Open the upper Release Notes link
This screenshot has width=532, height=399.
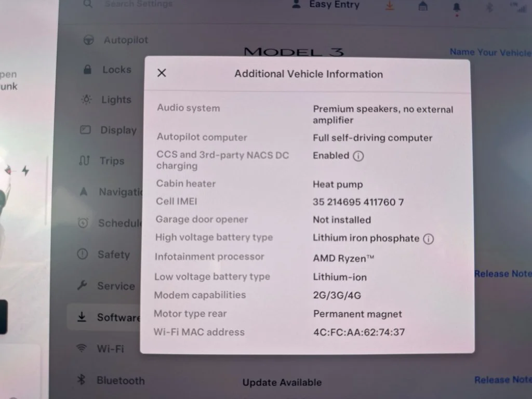(503, 274)
